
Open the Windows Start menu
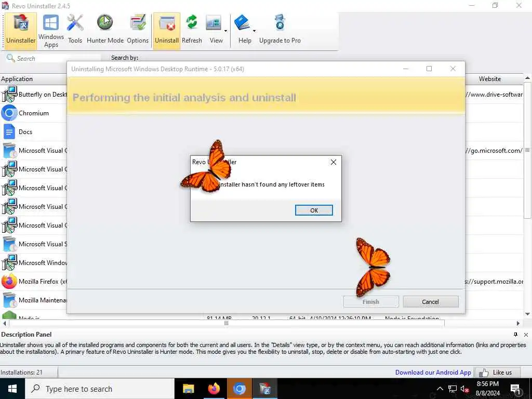pos(12,389)
